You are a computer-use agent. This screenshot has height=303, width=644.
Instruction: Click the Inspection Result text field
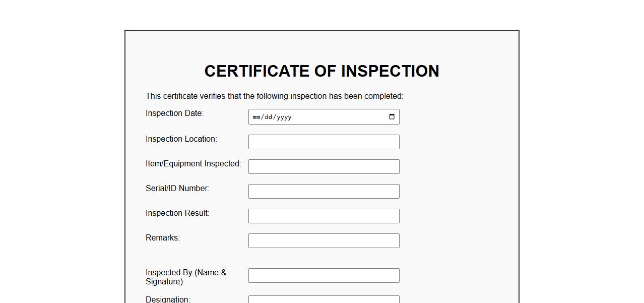tap(324, 216)
